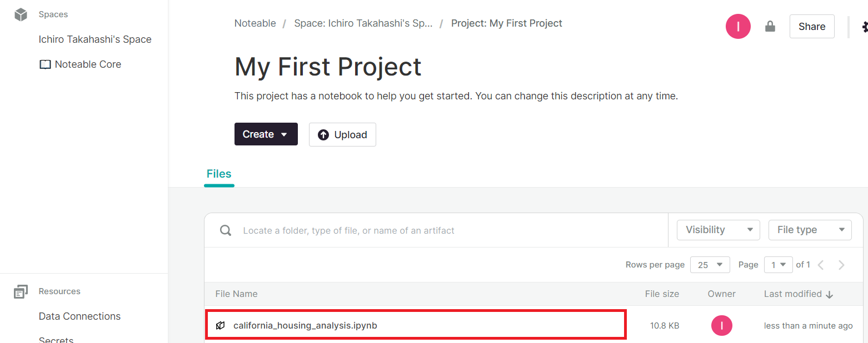Open the File type filter dropdown
The image size is (868, 343).
[x=810, y=230]
